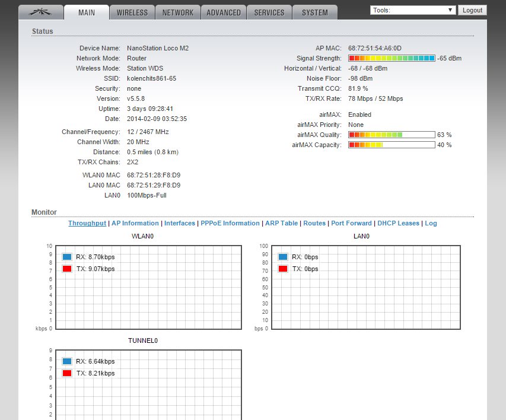
Task: Click the channel value 12 / 2467 MHz
Action: (x=148, y=132)
